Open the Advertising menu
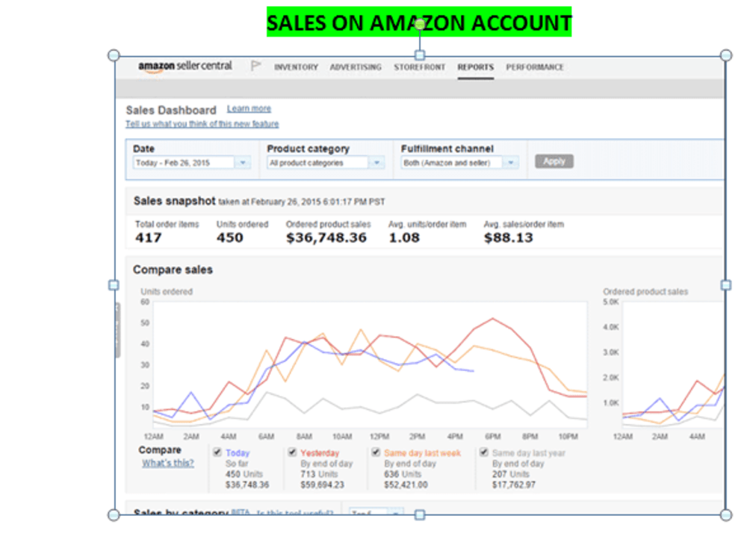The height and width of the screenshot is (560, 747). [356, 67]
